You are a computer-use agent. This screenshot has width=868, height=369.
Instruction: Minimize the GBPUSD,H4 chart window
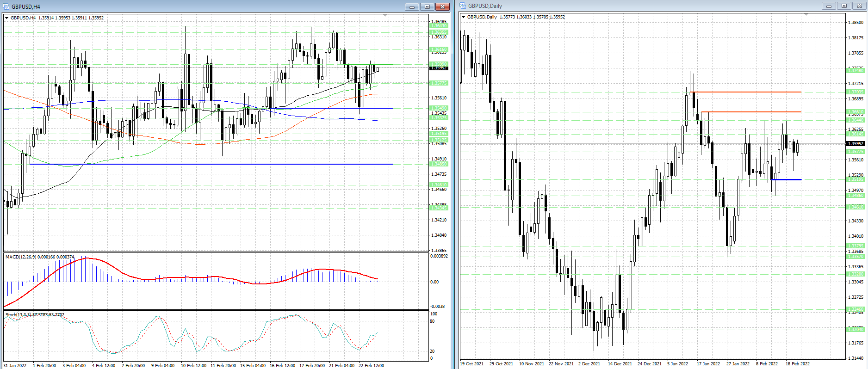tap(412, 6)
